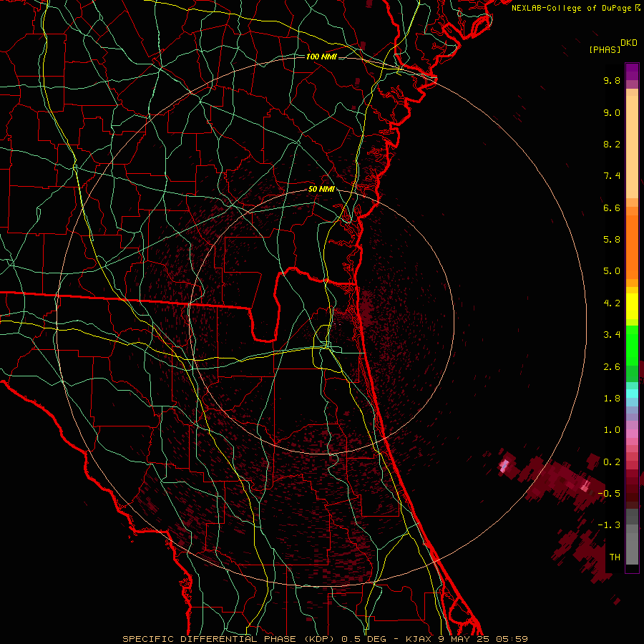Viewport: 644px width, 644px height.
Task: Click the -1.3 color scale value
Action: tap(610, 525)
